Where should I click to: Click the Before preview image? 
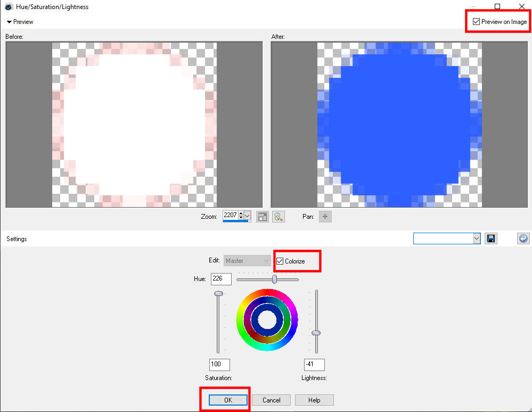(x=134, y=125)
